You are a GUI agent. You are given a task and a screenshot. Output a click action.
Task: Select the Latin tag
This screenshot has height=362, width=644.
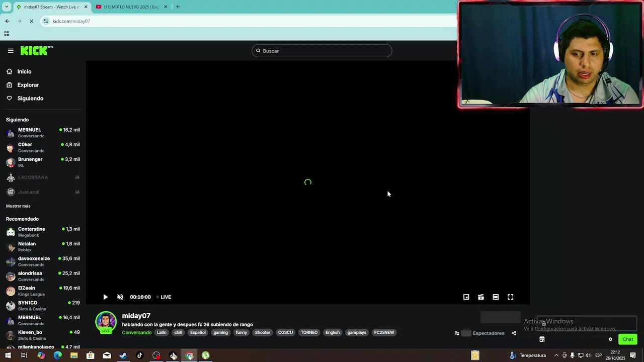tap(162, 332)
